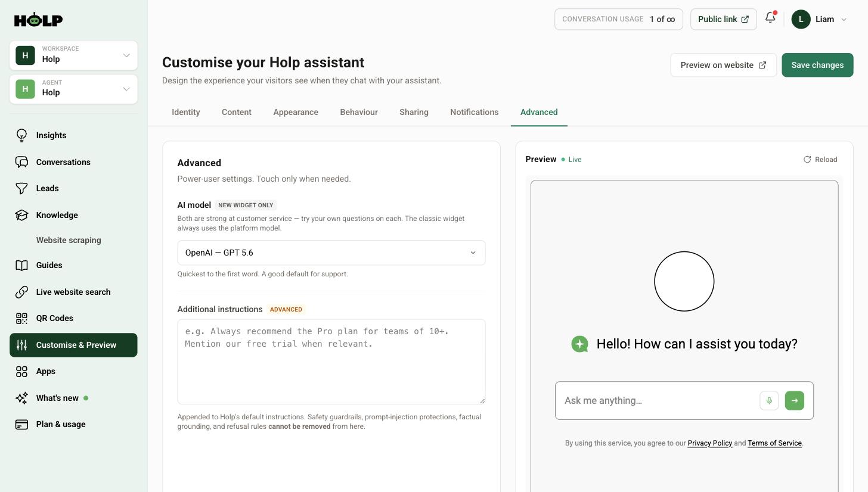Open Plan & usage page

pos(73,424)
